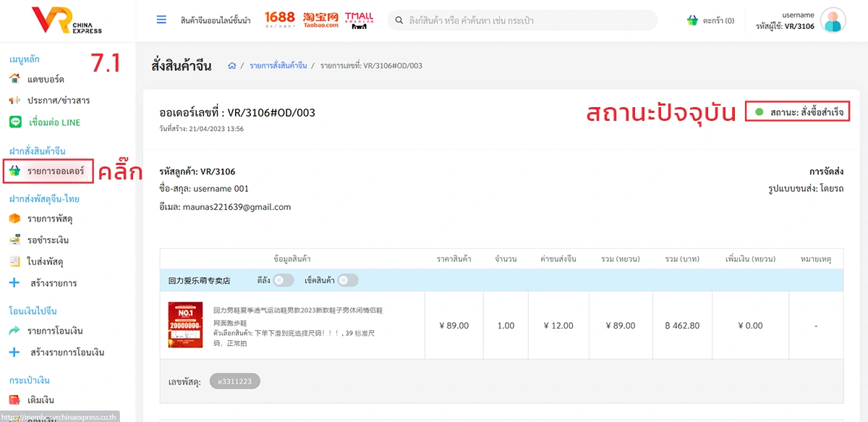868x422 pixels.
Task: Click เชื่อมต่อ LINE link
Action: (54, 122)
